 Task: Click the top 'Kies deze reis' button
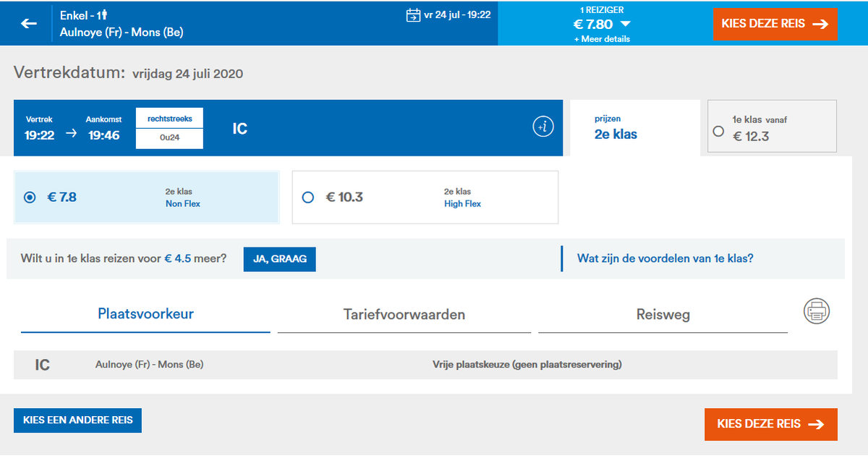pyautogui.click(x=775, y=24)
